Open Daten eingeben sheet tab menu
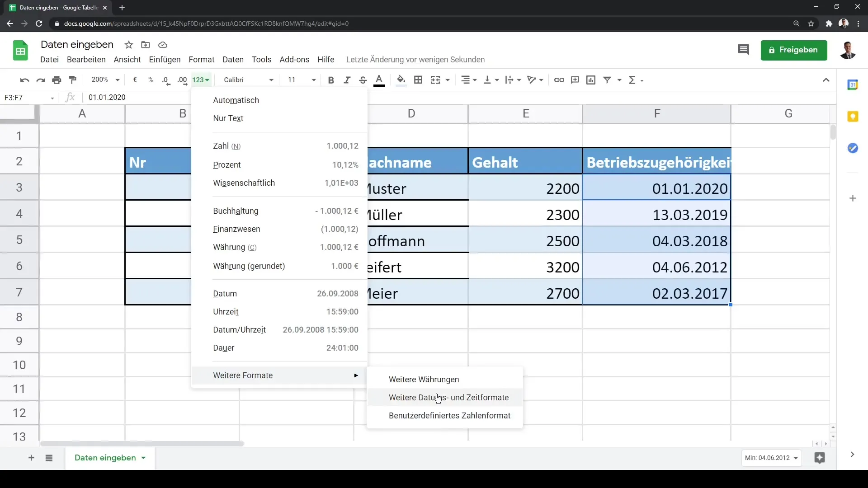This screenshot has width=868, height=488. pyautogui.click(x=143, y=458)
